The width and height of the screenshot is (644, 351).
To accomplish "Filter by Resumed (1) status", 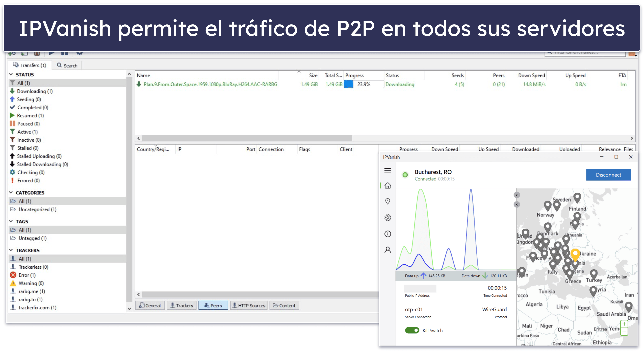I will [67, 115].
